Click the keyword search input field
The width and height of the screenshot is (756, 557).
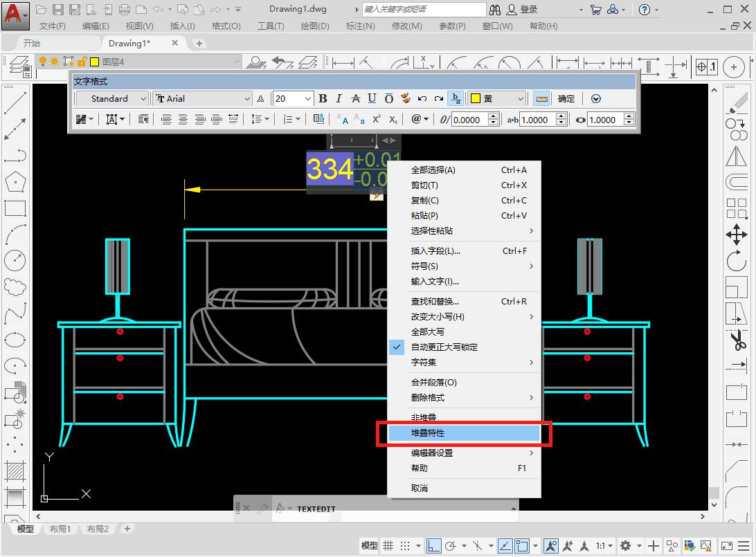[424, 10]
